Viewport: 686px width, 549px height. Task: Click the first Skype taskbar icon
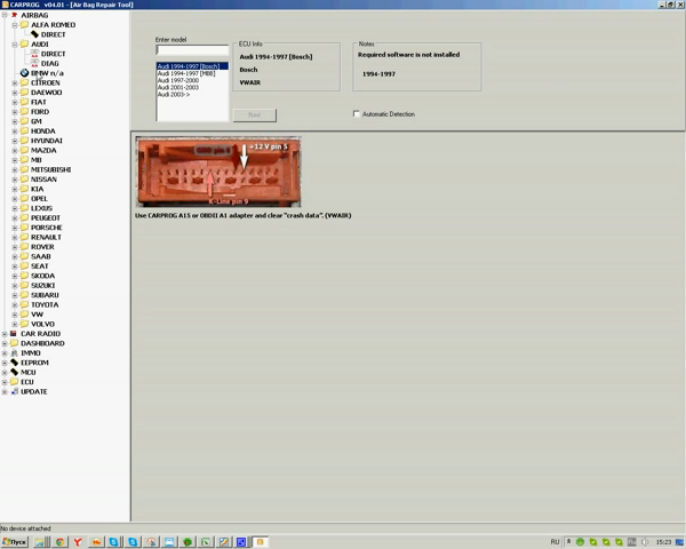pyautogui.click(x=114, y=542)
